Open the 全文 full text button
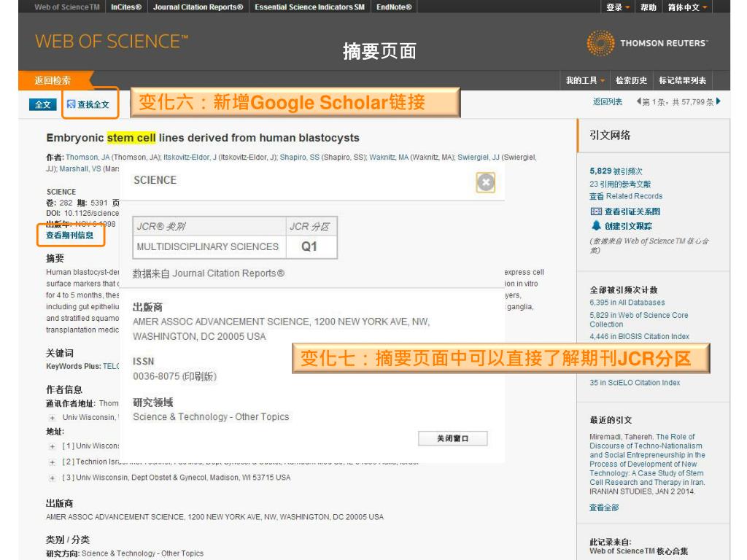This screenshot has height=560, width=747. [42, 104]
